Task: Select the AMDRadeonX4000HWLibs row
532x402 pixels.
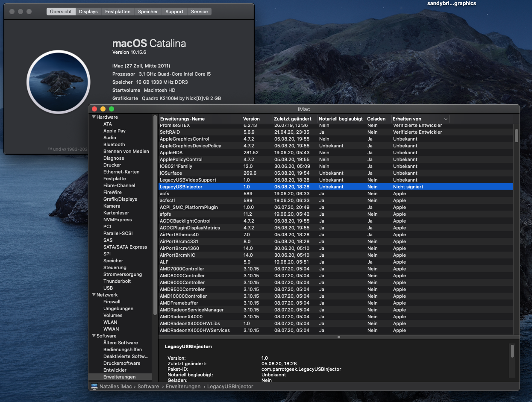Action: click(x=336, y=323)
